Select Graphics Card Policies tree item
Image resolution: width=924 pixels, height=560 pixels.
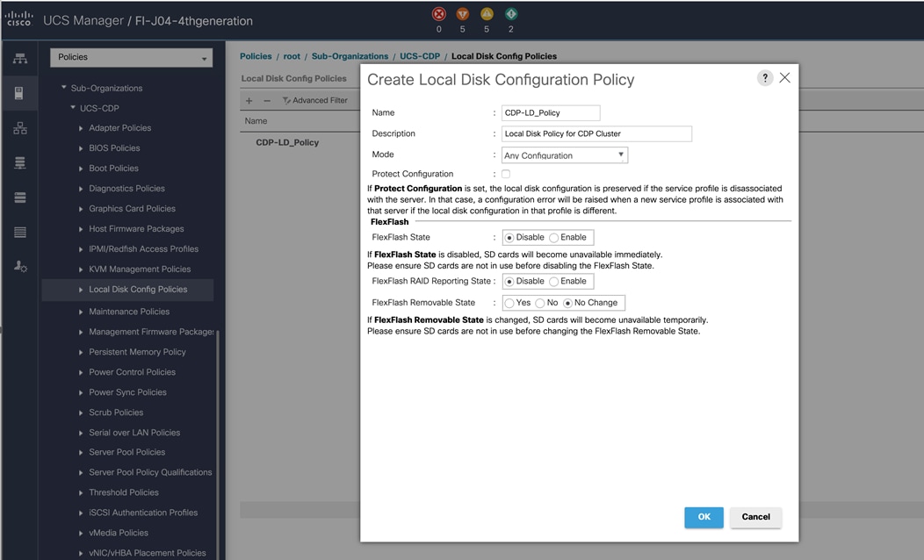pos(132,208)
